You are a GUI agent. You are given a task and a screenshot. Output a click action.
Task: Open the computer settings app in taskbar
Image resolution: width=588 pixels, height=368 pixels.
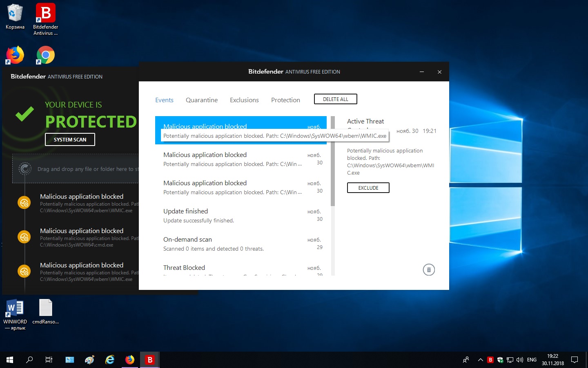pos(70,360)
